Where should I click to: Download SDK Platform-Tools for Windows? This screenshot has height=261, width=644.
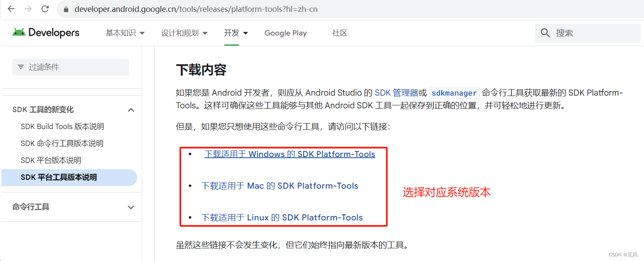point(290,154)
